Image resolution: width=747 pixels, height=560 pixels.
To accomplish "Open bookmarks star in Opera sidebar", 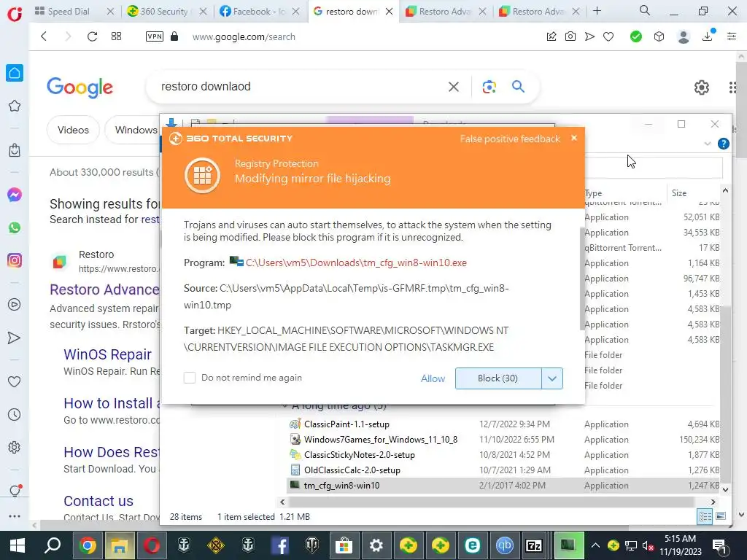I will click(x=15, y=106).
